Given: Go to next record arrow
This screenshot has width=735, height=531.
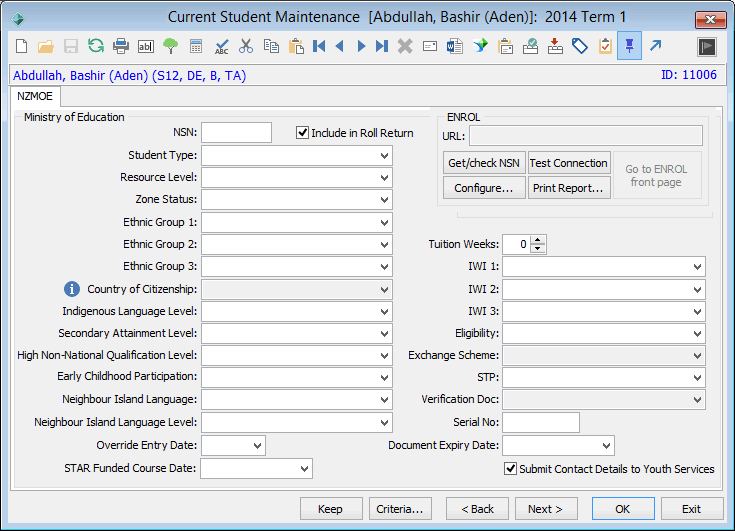Looking at the screenshot, I should (x=361, y=46).
